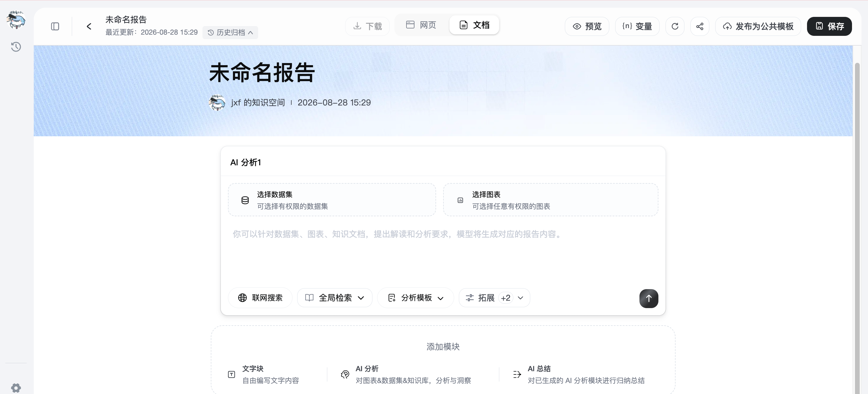Open history clock icon in left rail
Screen dimensions: 868x394
(16, 47)
